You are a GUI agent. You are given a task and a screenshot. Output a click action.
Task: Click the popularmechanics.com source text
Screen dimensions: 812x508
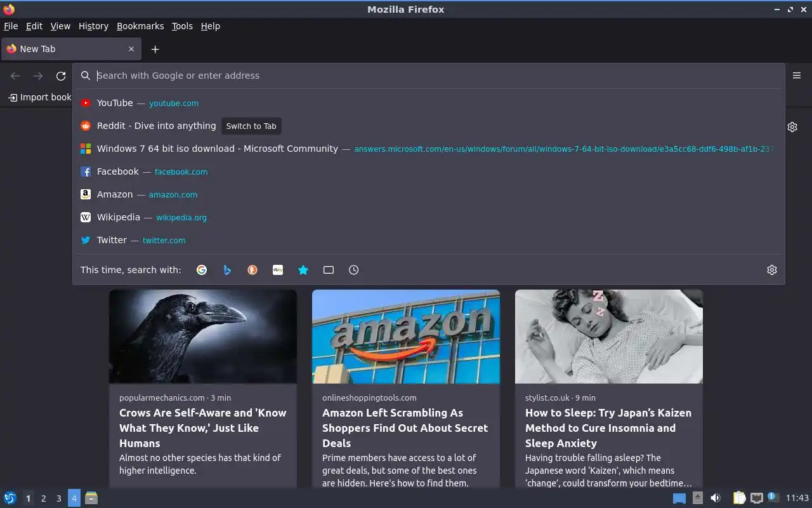(162, 398)
